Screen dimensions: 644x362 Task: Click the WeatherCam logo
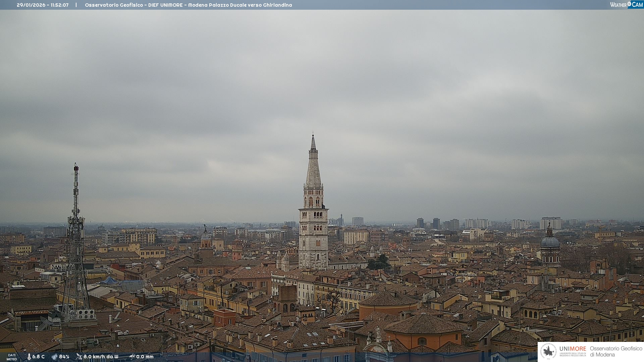tap(626, 4)
